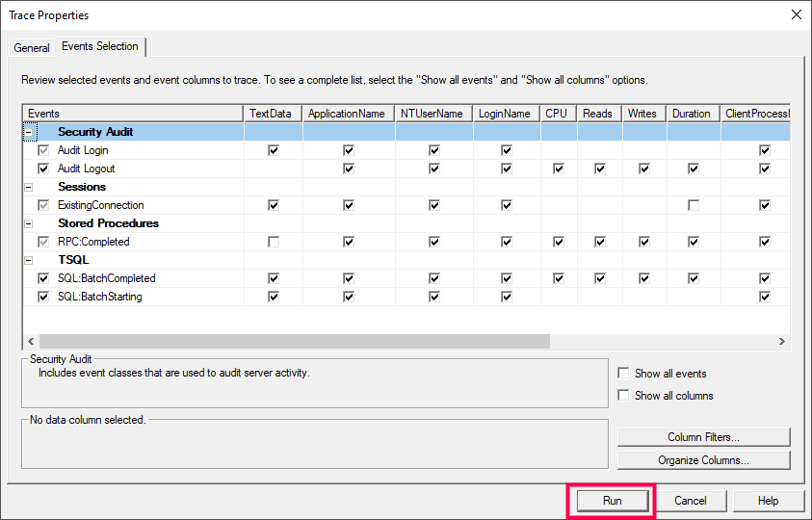
Task: Click the LoginName column header
Action: coord(507,114)
